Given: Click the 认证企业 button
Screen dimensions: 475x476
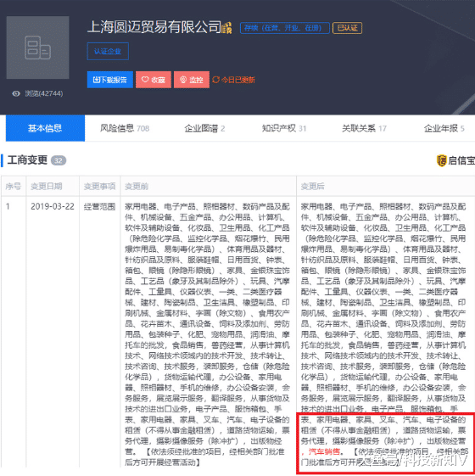Looking at the screenshot, I should pos(108,51).
